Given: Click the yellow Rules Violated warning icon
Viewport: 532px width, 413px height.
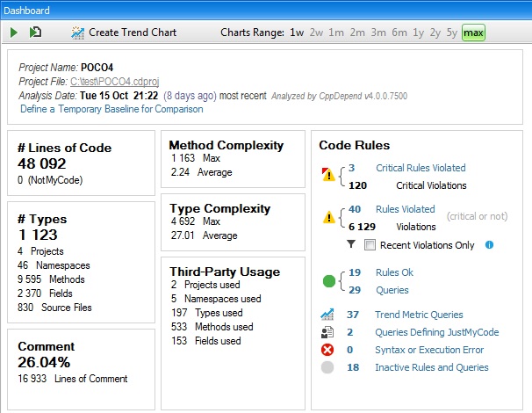Looking at the screenshot, I should (328, 217).
